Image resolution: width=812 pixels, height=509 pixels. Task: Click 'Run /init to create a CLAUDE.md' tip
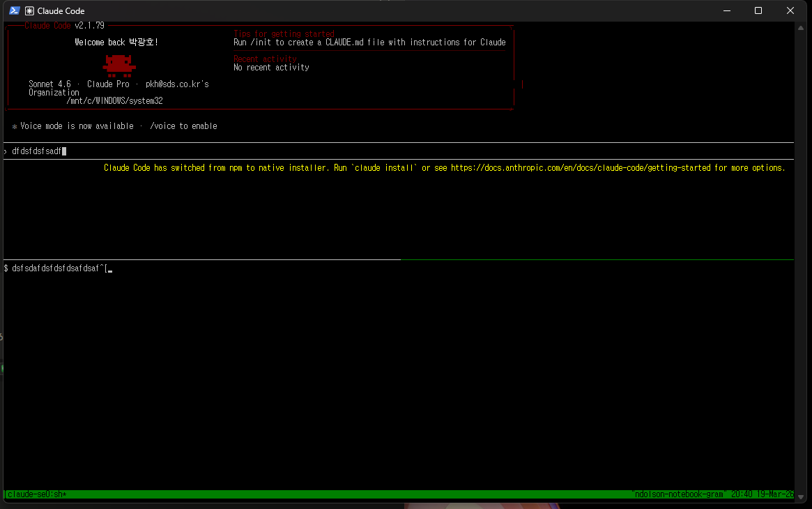coord(369,43)
